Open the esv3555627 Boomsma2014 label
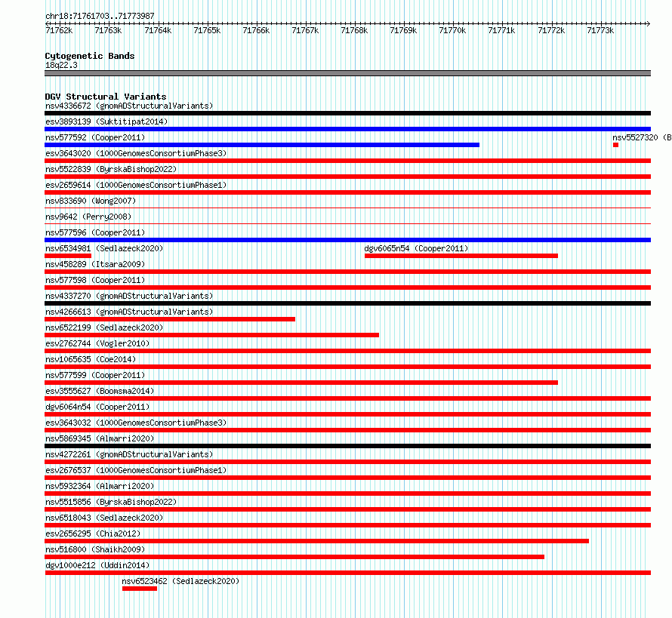This screenshot has height=618, width=672. click(x=100, y=391)
